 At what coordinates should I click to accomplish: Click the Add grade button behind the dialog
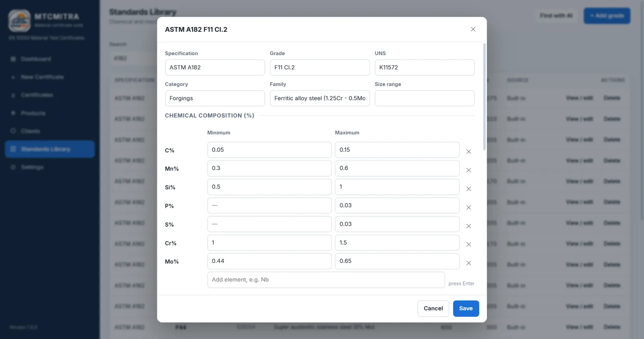[607, 16]
